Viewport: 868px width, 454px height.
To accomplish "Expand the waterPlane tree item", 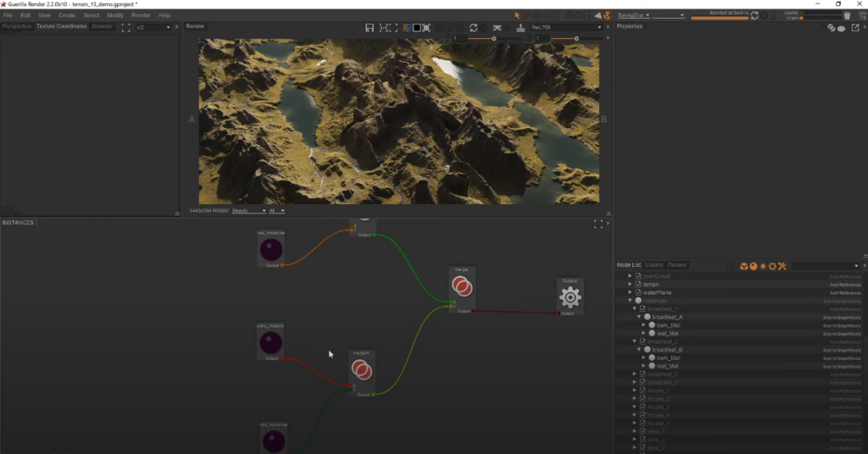I will click(630, 293).
